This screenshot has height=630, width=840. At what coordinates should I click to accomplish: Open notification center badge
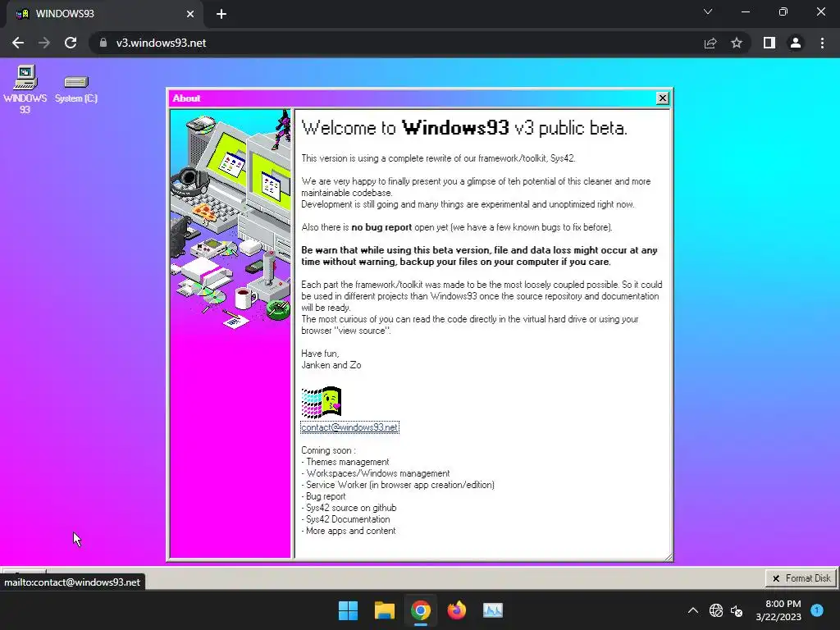click(x=817, y=609)
